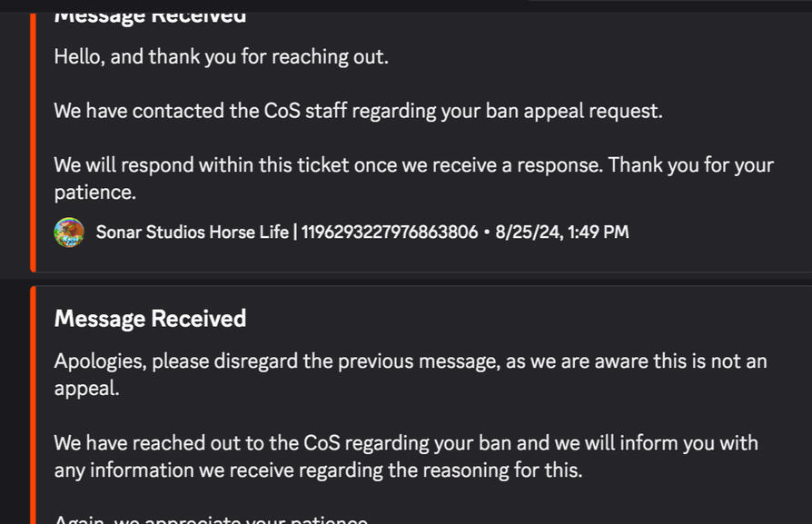Click the 8/25/24, 1:49 PM timestamp
The width and height of the screenshot is (812, 524).
[562, 232]
